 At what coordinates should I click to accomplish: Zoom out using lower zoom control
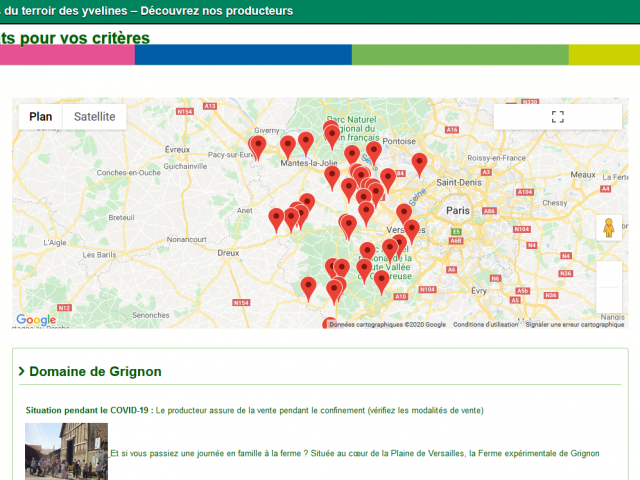click(609, 300)
